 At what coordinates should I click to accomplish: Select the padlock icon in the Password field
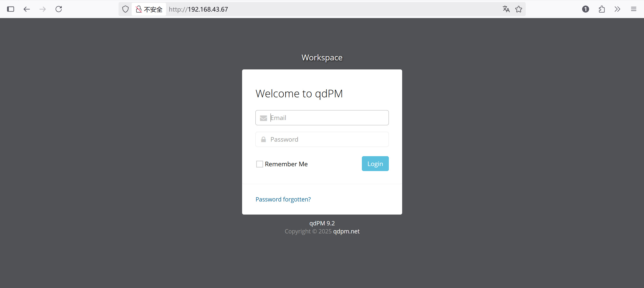tap(263, 139)
